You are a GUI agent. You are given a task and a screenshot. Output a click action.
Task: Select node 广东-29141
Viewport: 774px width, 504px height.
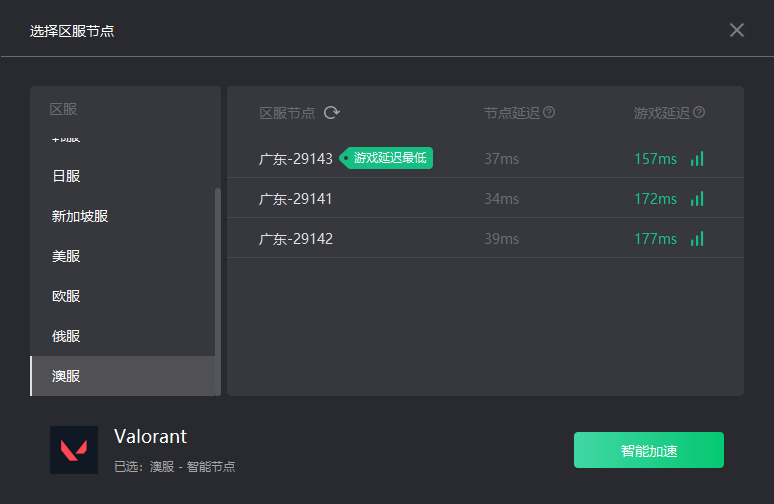coord(485,198)
